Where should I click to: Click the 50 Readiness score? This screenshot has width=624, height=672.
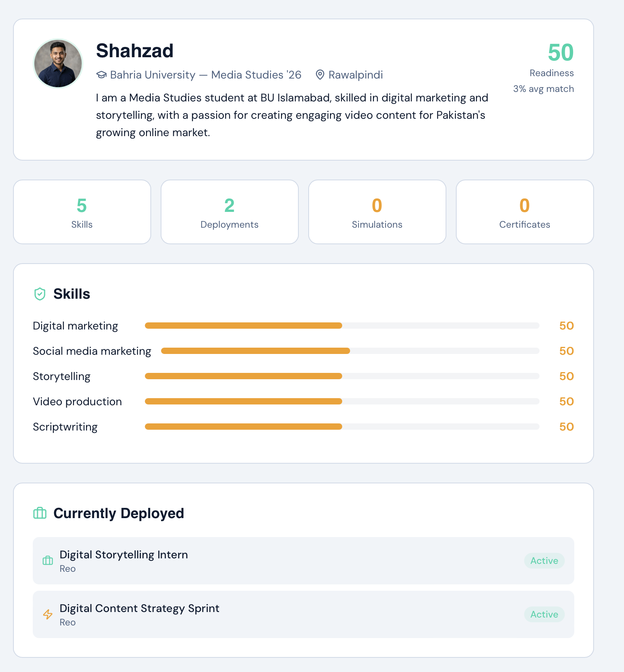(560, 52)
